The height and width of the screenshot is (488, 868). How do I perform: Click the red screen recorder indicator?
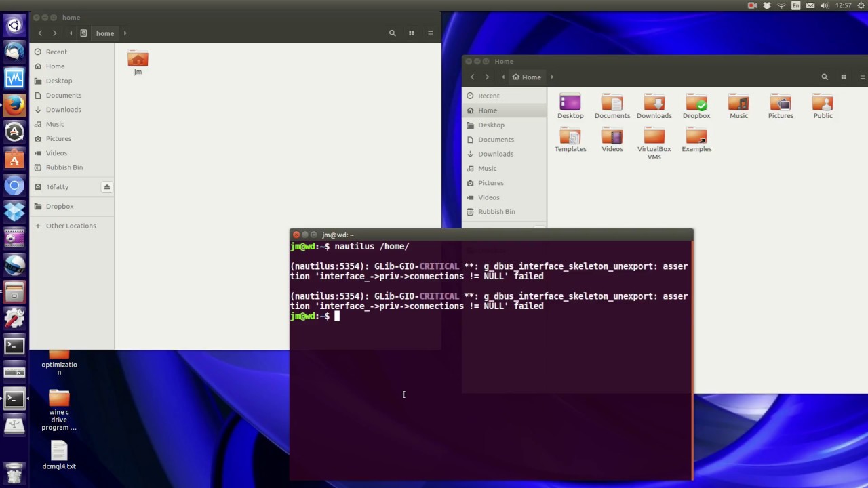pyautogui.click(x=752, y=5)
